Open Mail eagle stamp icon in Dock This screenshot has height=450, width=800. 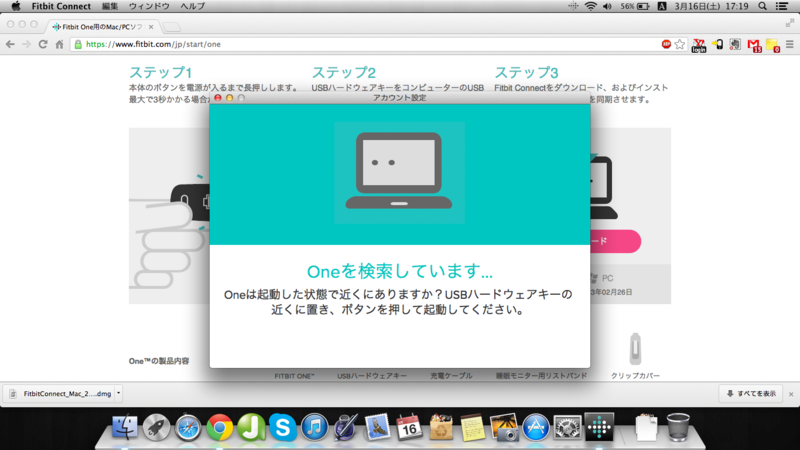[x=378, y=427]
